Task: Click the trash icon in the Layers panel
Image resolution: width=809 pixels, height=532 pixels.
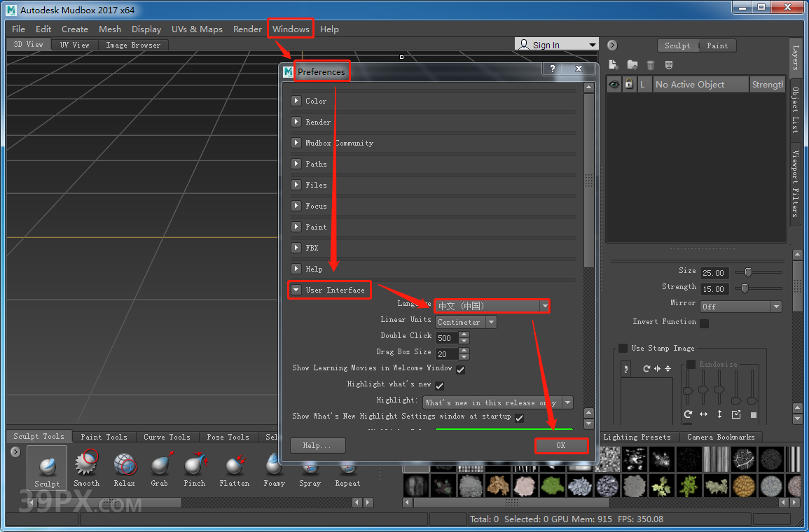Action: [x=651, y=64]
